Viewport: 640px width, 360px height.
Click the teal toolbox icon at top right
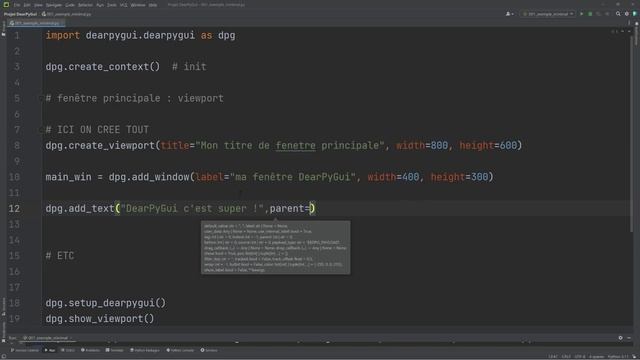pos(635,14)
